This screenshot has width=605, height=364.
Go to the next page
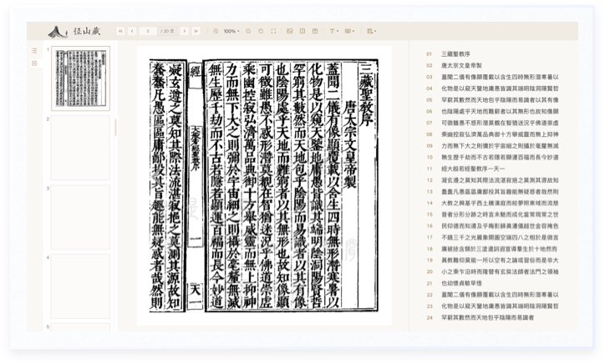pos(183,31)
